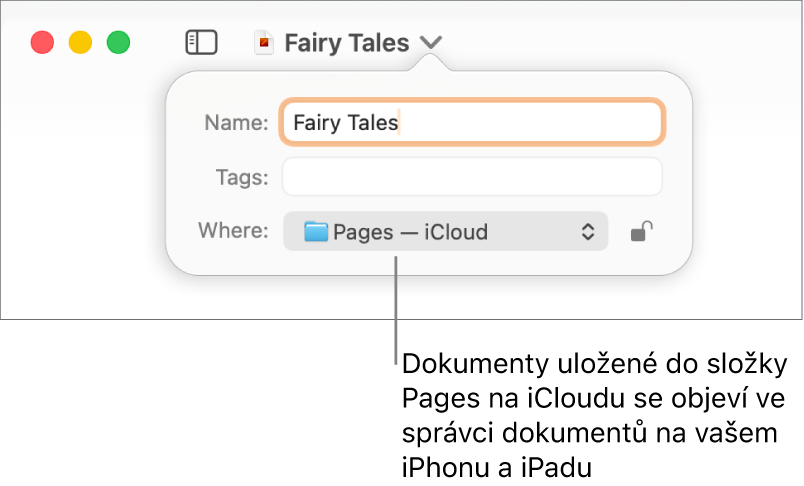Click in the Name field containing Fairy Tales
Image resolution: width=804 pixels, height=486 pixels.
point(472,123)
